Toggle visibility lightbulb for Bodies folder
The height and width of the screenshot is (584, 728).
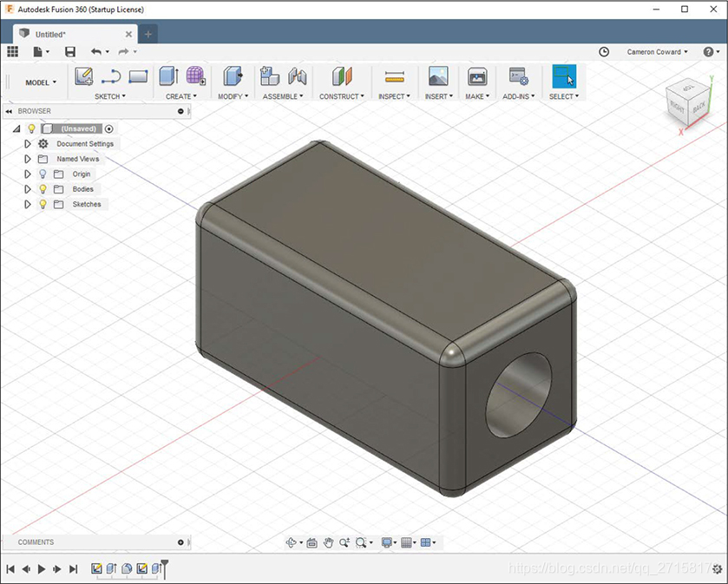(43, 189)
